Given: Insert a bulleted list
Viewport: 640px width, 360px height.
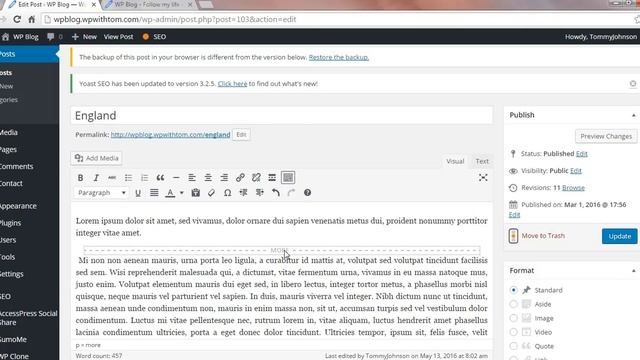Looking at the screenshot, I should pos(128,178).
